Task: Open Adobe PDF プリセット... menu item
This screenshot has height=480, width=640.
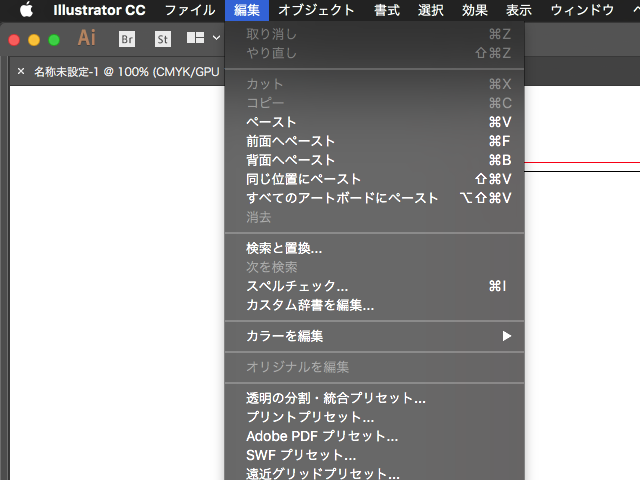Action: (x=374, y=436)
